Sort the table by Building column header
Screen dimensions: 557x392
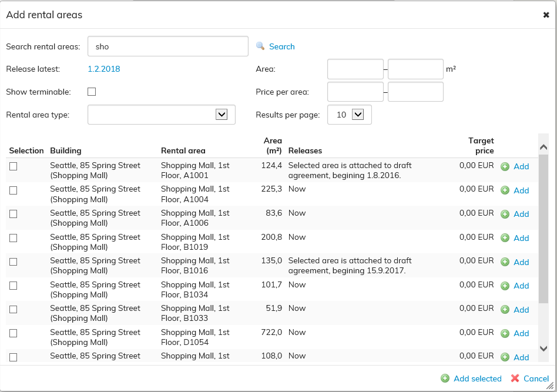[66, 150]
